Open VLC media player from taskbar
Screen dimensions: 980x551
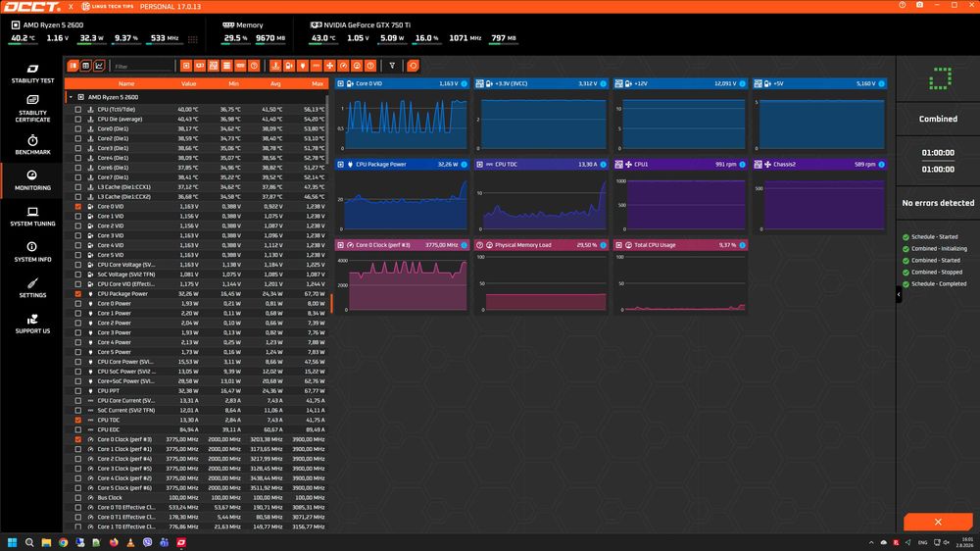pos(130,542)
